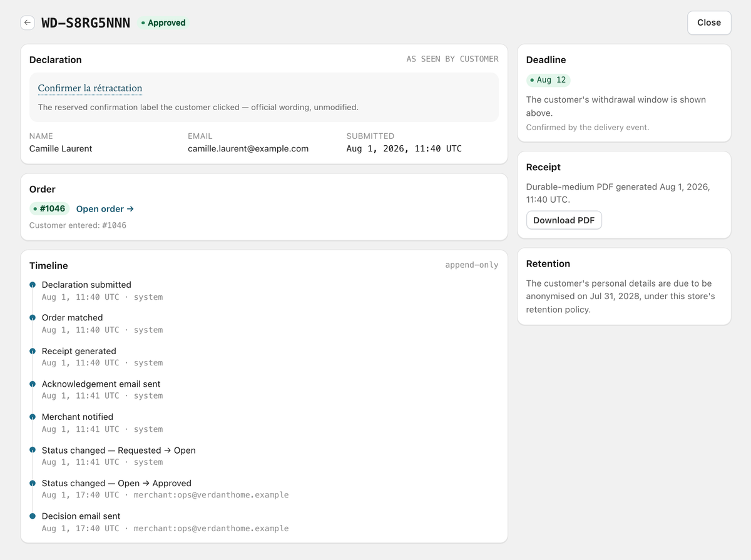Image resolution: width=751 pixels, height=560 pixels.
Task: Click the Aug 12 deadline badge
Action: [548, 80]
